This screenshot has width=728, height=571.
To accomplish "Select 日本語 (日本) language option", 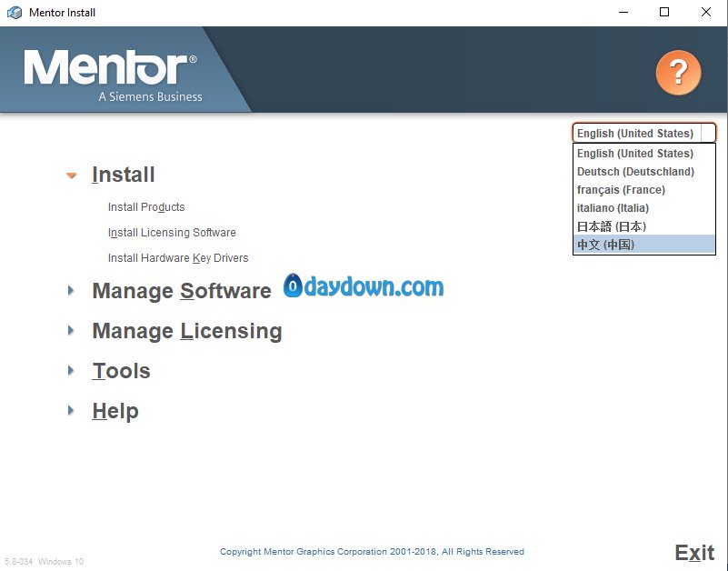I will coord(644,226).
